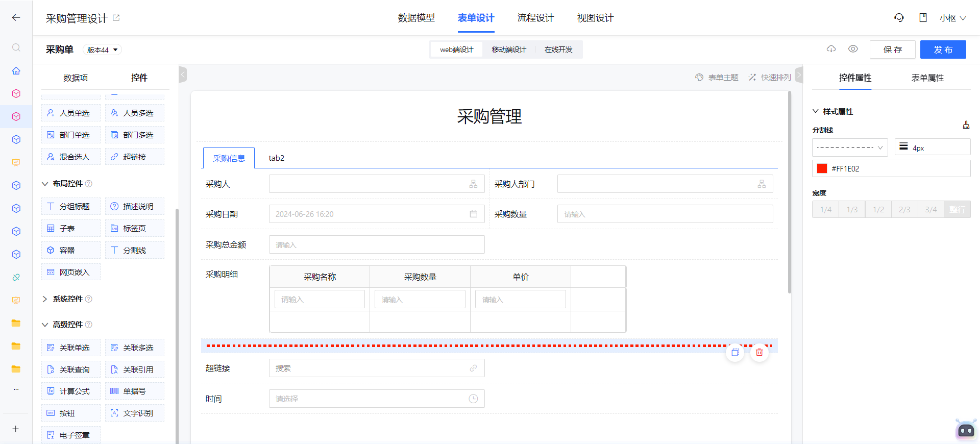The image size is (980, 444).
Task: Click the 保存 button
Action: pos(893,50)
